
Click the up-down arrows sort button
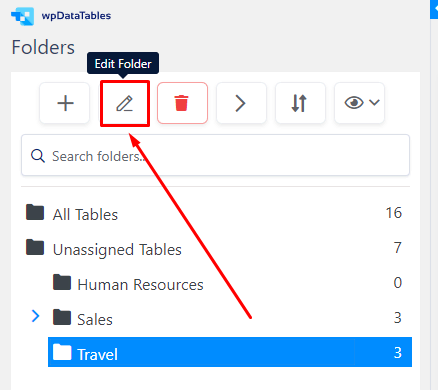(x=300, y=103)
